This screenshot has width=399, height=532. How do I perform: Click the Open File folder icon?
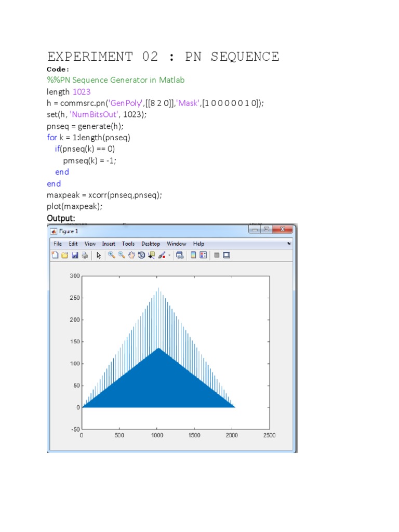point(65,255)
